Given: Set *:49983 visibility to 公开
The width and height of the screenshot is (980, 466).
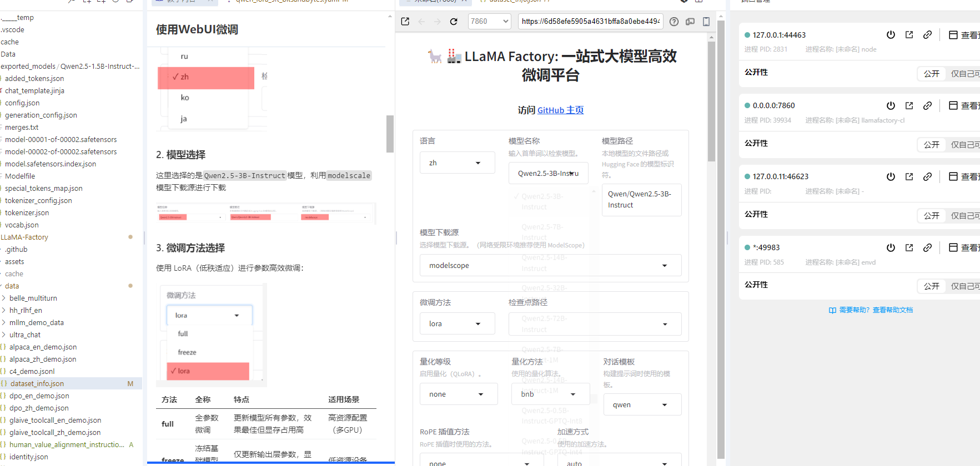Looking at the screenshot, I should pyautogui.click(x=932, y=286).
